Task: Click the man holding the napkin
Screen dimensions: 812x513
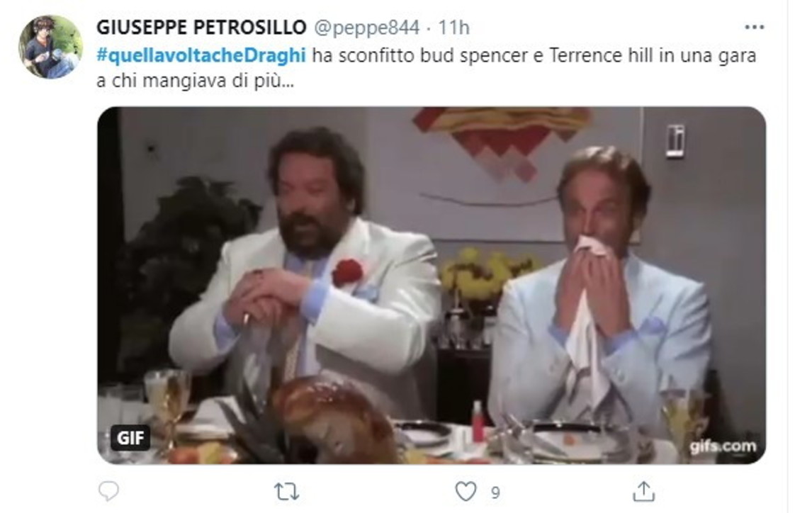Action: (601, 290)
